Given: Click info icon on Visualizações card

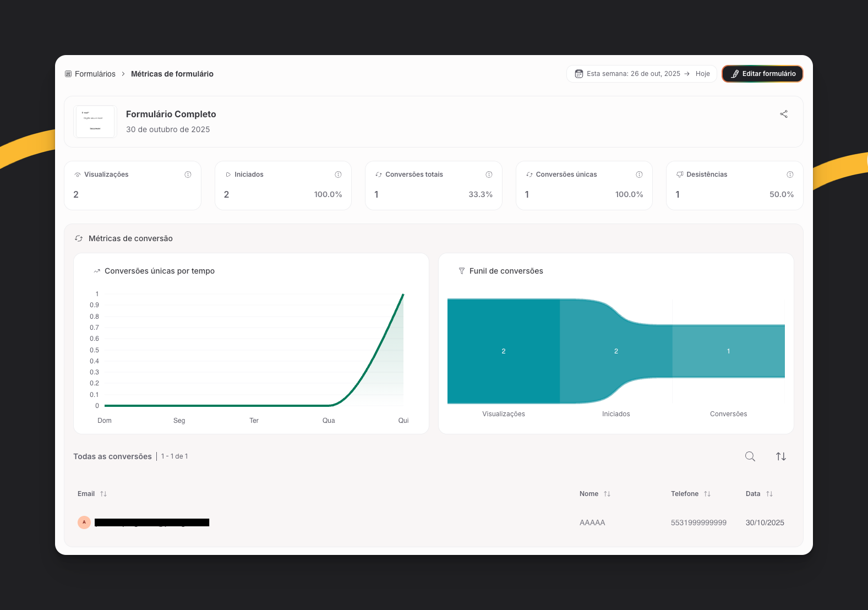Looking at the screenshot, I should pos(188,175).
